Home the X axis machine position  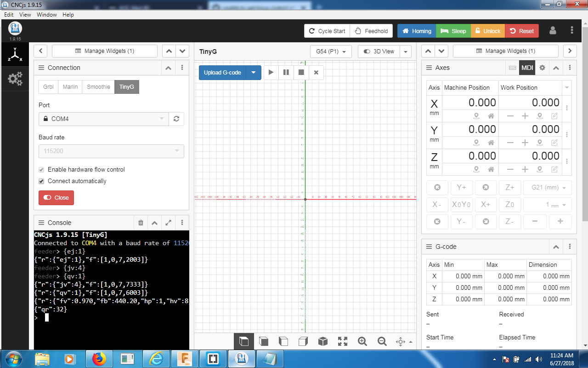click(491, 116)
